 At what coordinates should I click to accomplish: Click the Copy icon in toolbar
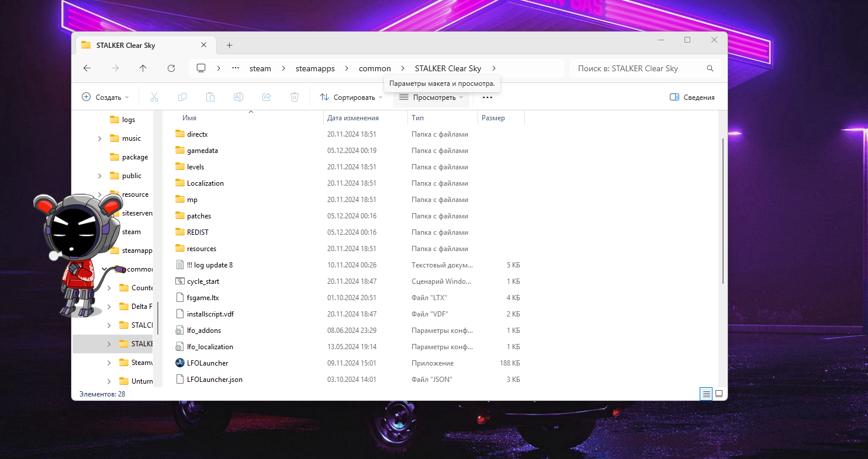pyautogui.click(x=182, y=97)
